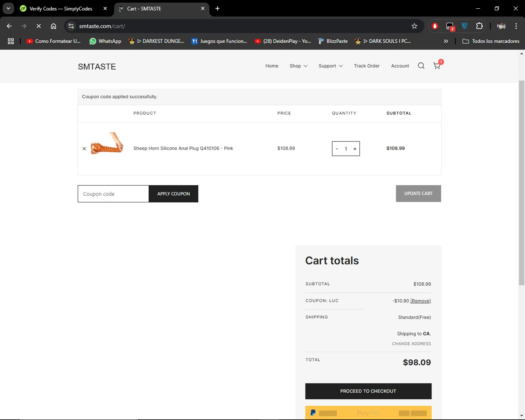Expand the Shop menu

[x=298, y=66]
